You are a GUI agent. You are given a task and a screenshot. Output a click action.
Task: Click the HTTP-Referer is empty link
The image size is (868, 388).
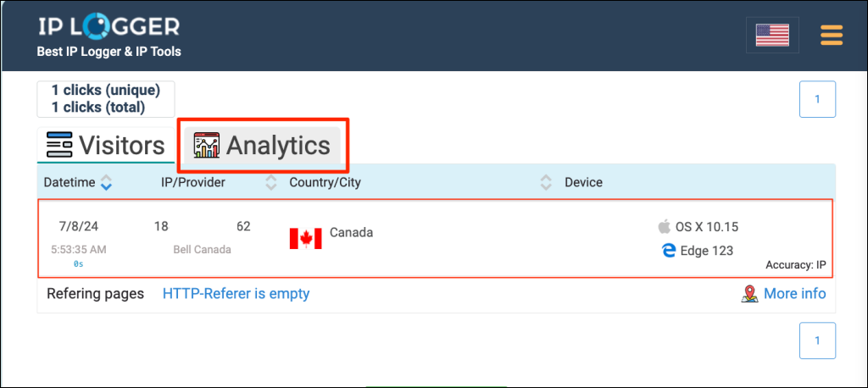(x=236, y=294)
